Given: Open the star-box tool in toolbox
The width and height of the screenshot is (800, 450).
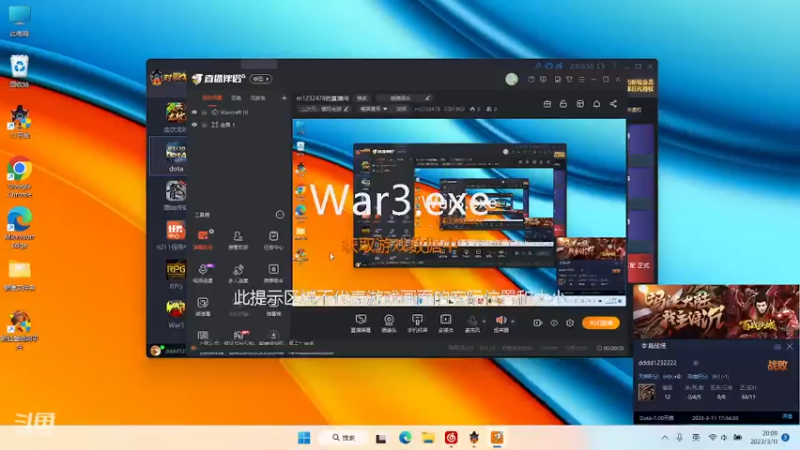Looking at the screenshot, I should coord(273,272).
